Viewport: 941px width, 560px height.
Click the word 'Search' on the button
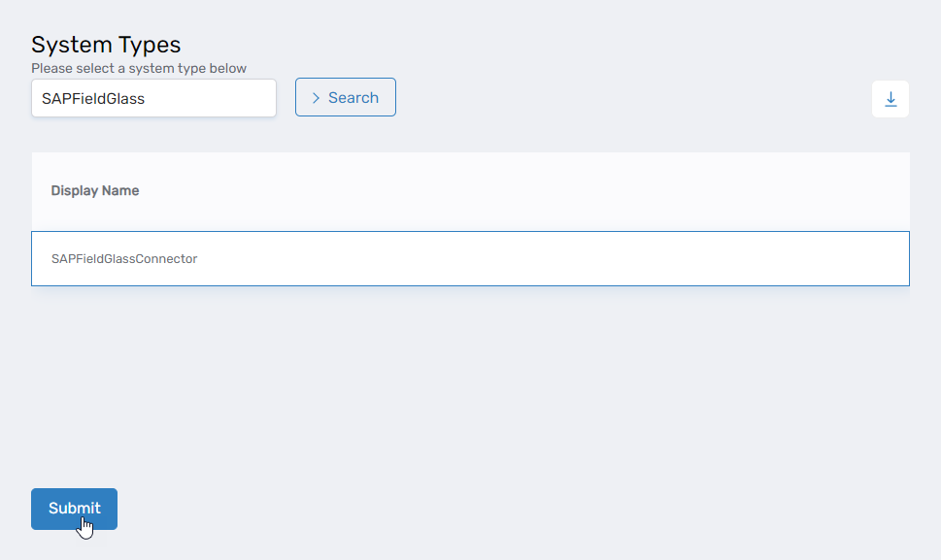(353, 98)
